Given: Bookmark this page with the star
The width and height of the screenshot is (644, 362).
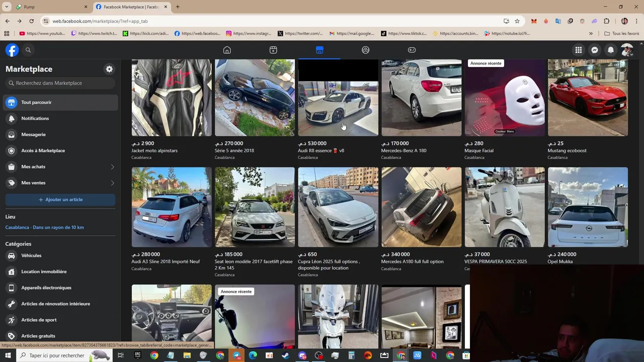Looking at the screenshot, I should click(x=517, y=21).
